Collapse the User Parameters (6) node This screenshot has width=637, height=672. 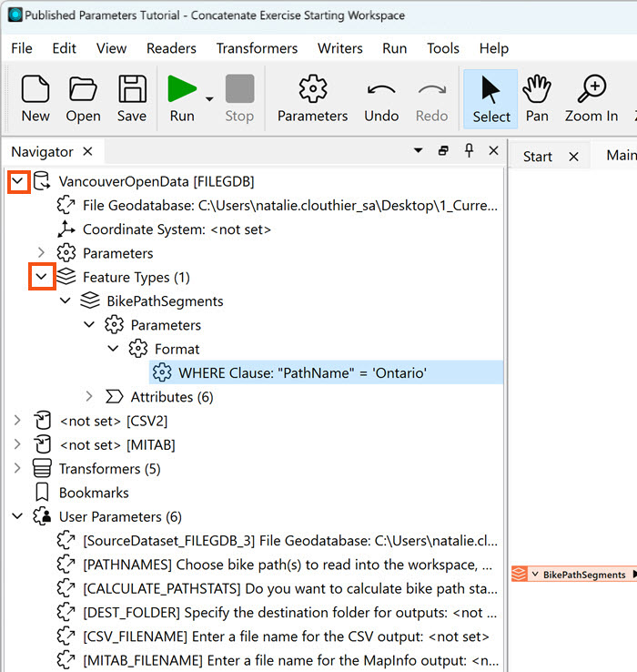(x=17, y=516)
